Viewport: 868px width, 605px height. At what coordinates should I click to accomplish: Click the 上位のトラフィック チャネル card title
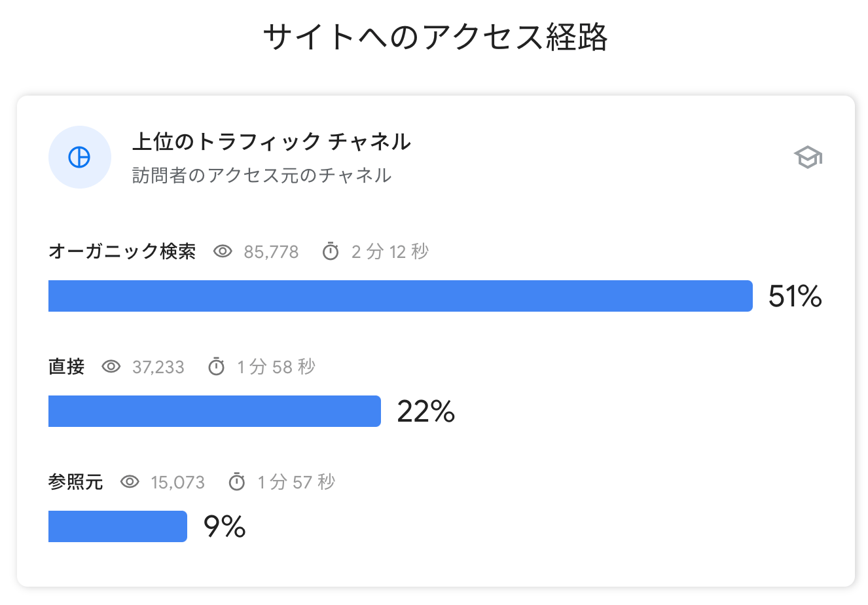(x=272, y=141)
